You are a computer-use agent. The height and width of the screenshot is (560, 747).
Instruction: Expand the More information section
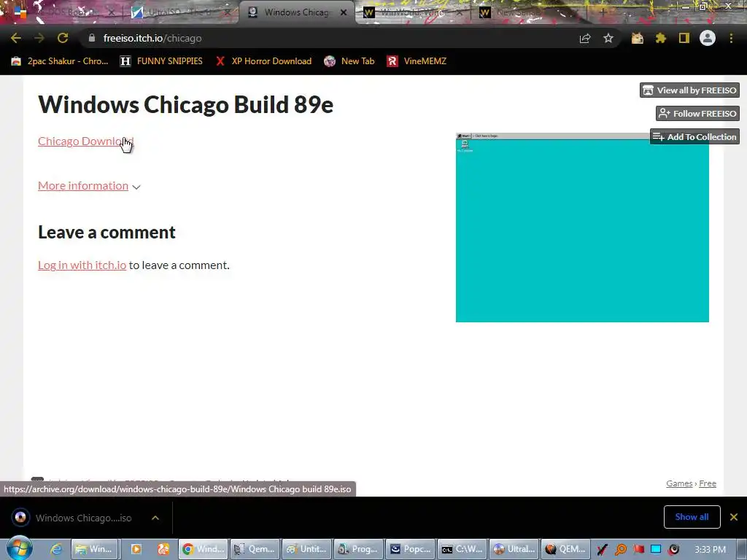pos(89,186)
